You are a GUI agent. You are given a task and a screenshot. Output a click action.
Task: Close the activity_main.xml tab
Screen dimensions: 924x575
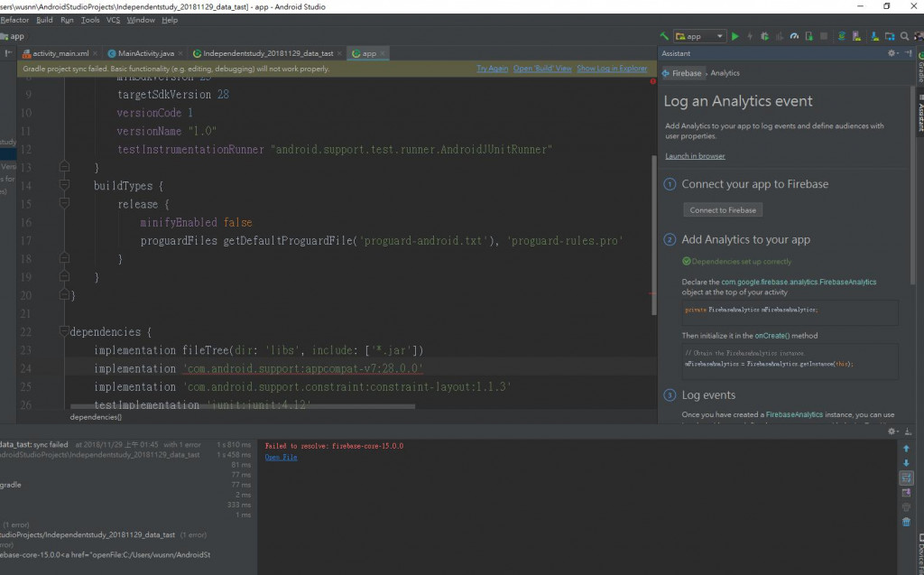[95, 53]
